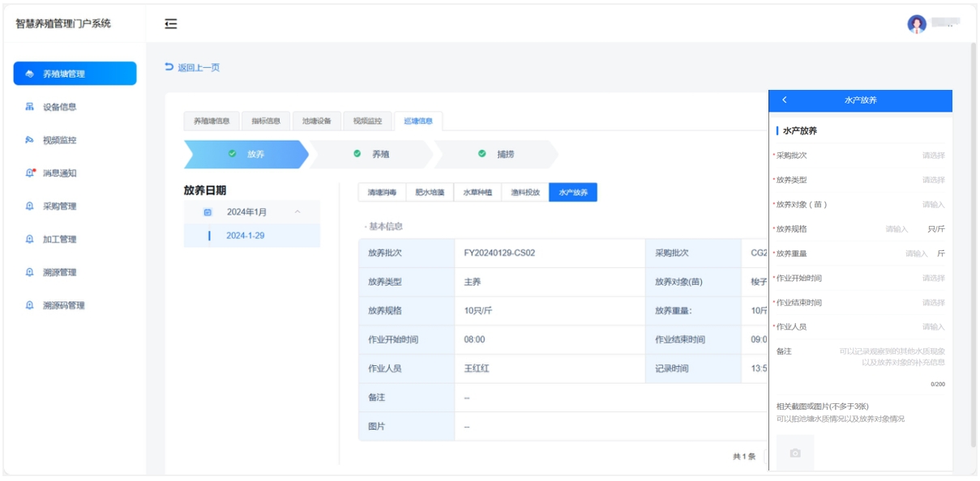Image resolution: width=980 pixels, height=481 pixels.
Task: Open the 作业开始时间 picker
Action: point(932,278)
